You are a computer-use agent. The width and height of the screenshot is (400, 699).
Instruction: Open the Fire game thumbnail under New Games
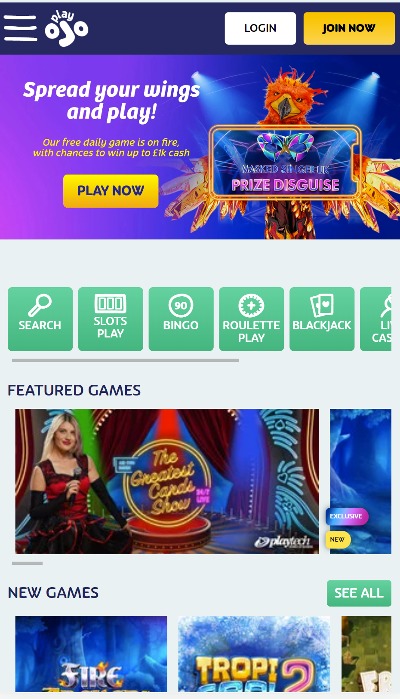[x=91, y=654]
